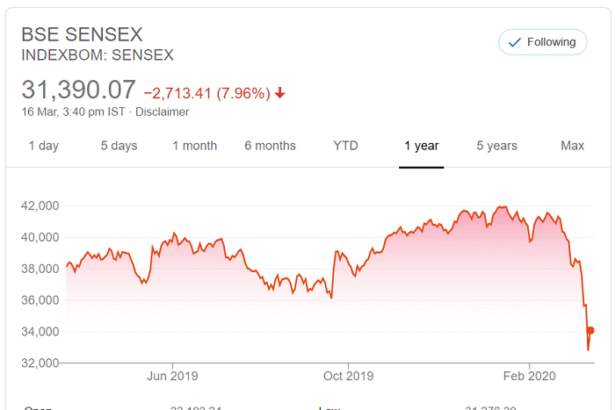Switch chart range to YTD

click(345, 146)
